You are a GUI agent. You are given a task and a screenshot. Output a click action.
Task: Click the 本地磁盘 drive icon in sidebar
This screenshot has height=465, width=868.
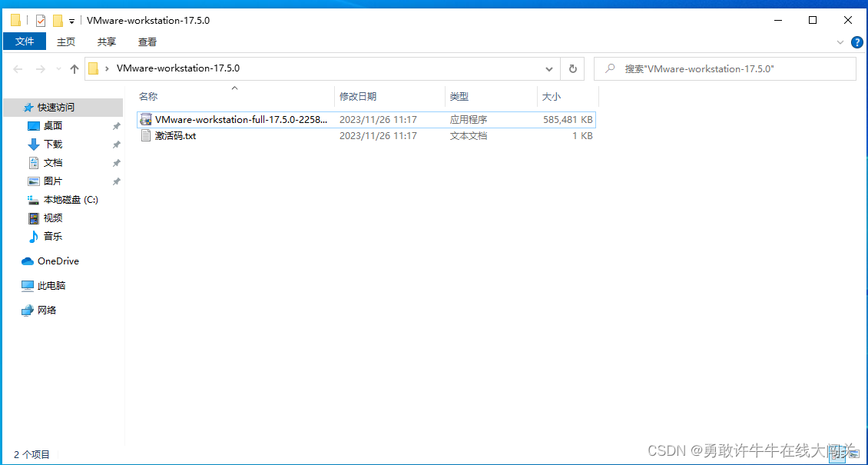[34, 200]
